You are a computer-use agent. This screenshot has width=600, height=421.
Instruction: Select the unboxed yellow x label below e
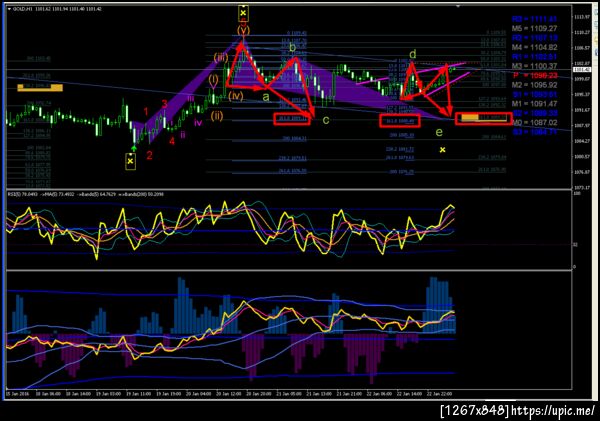coord(442,150)
